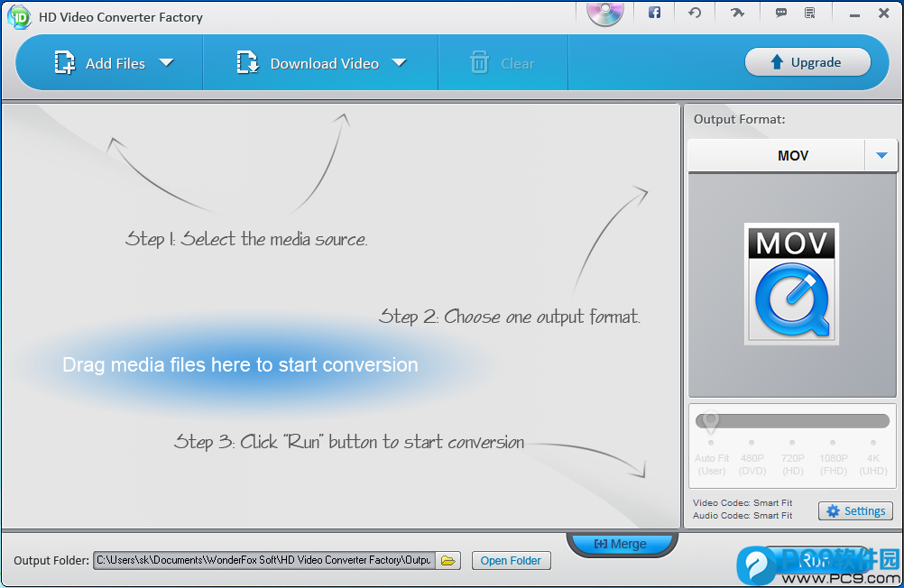Click the Add Files button
Image resolution: width=904 pixels, height=588 pixels.
click(x=99, y=63)
